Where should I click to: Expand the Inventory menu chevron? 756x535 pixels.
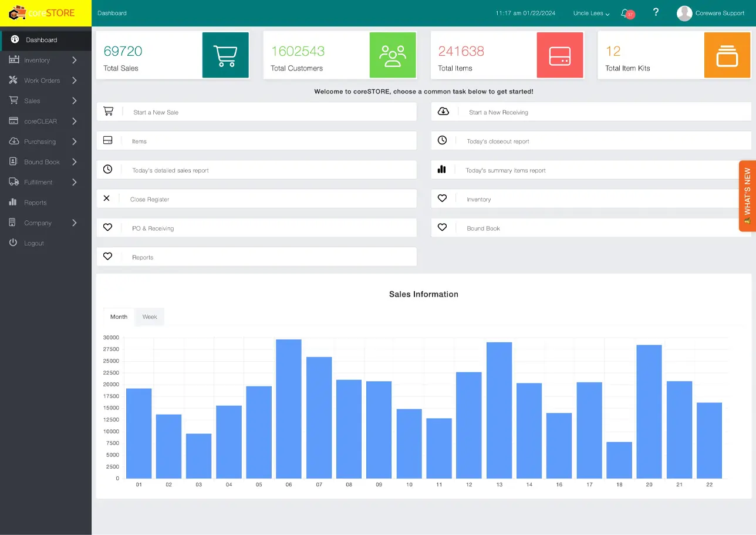[75, 60]
